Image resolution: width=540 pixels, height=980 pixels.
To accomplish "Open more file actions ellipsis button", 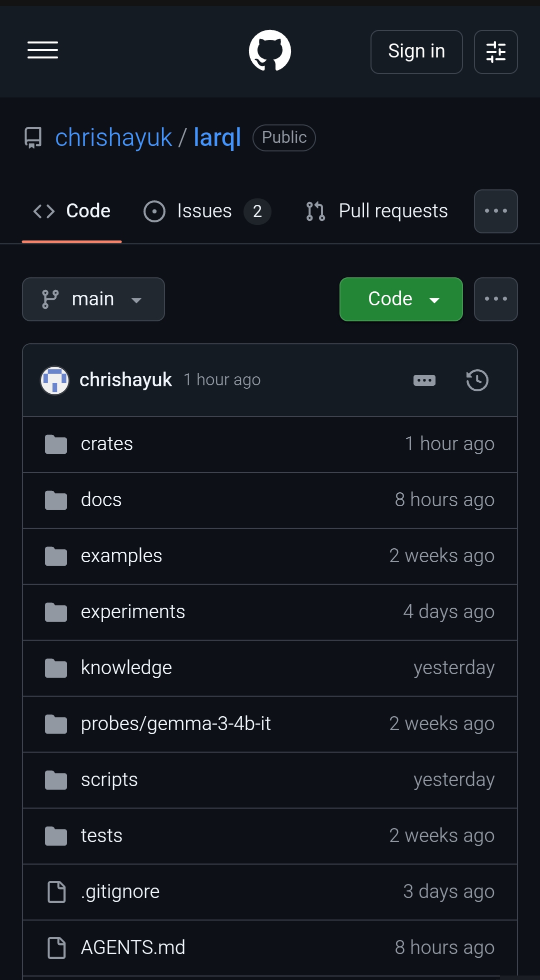I will [x=495, y=299].
